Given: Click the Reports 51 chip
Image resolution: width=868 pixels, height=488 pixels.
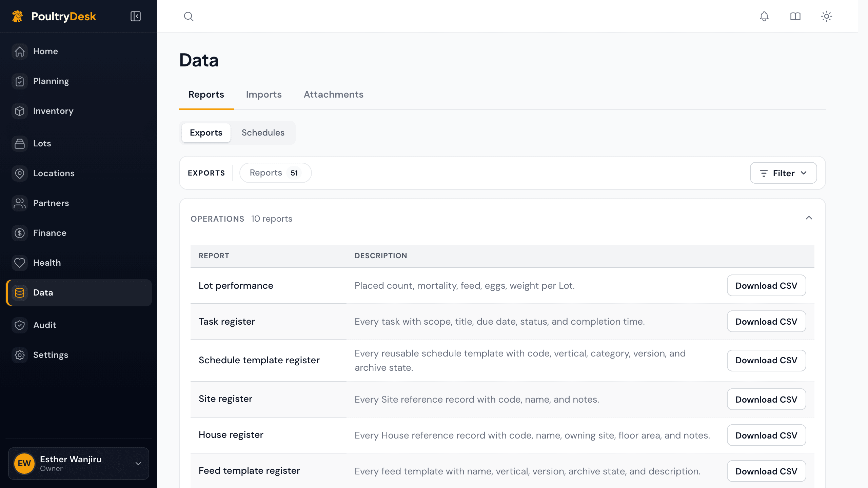Looking at the screenshot, I should [x=275, y=173].
